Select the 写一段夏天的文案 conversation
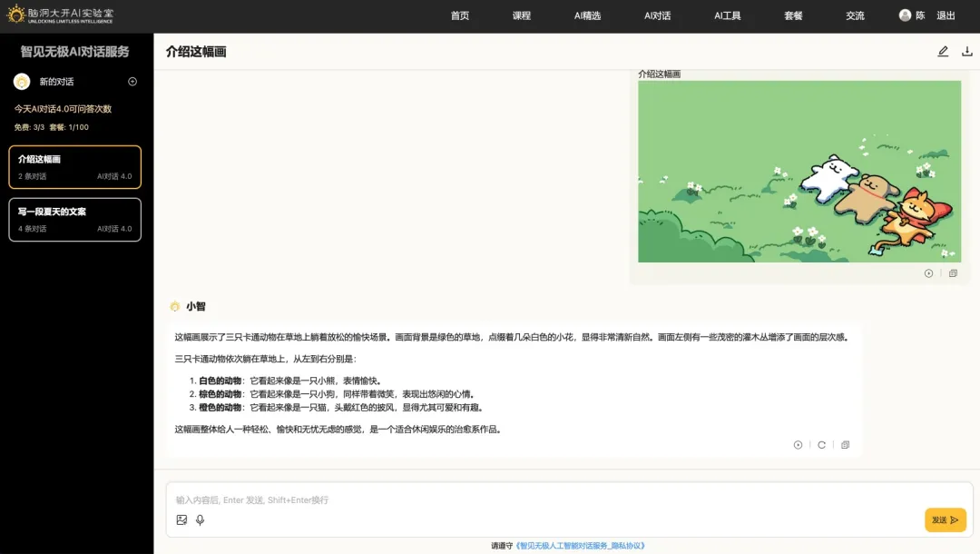 point(75,220)
